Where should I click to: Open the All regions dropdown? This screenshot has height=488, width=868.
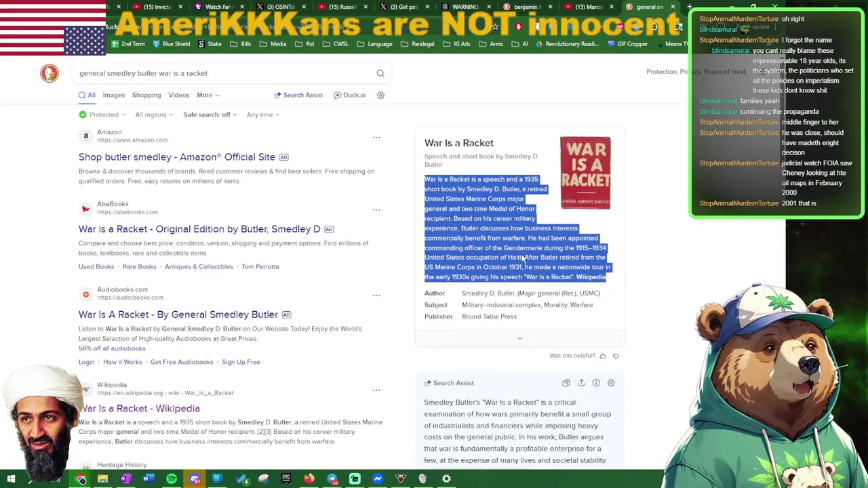click(154, 115)
